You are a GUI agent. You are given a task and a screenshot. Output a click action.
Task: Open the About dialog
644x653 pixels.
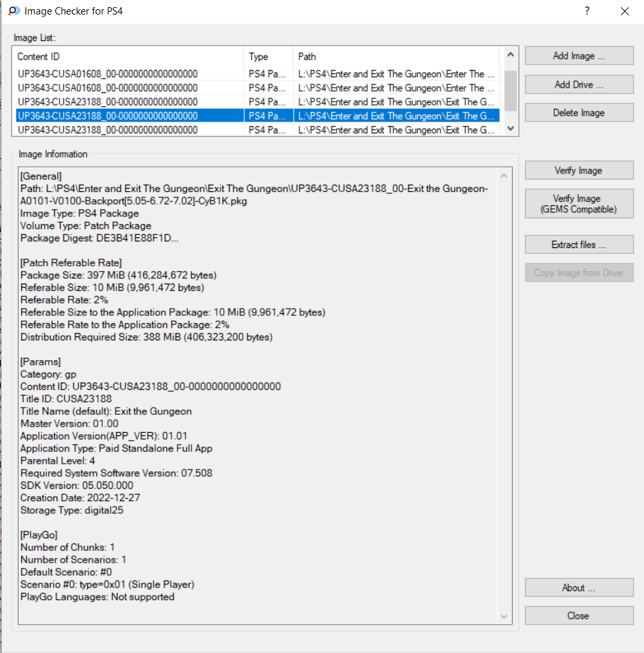579,588
